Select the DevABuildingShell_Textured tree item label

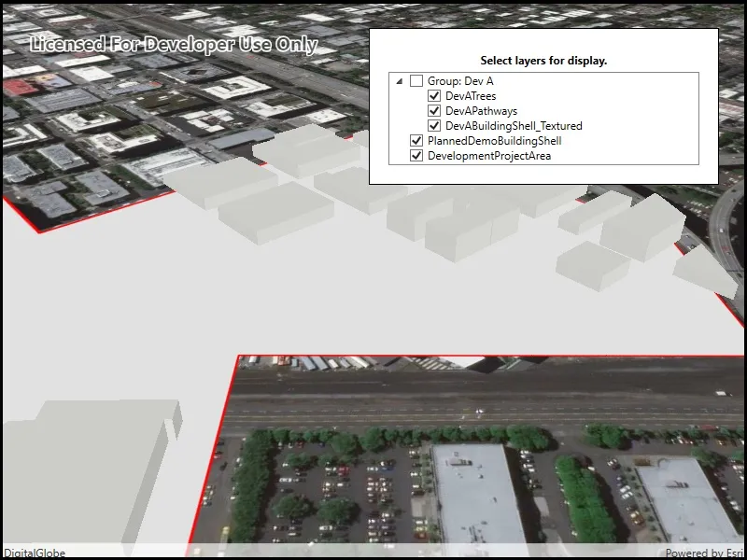(514, 126)
